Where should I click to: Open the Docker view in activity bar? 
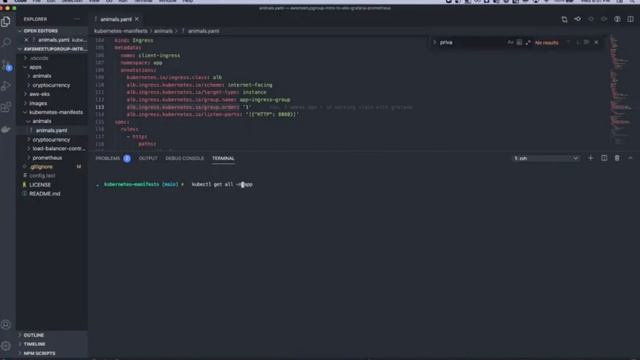[x=6, y=129]
